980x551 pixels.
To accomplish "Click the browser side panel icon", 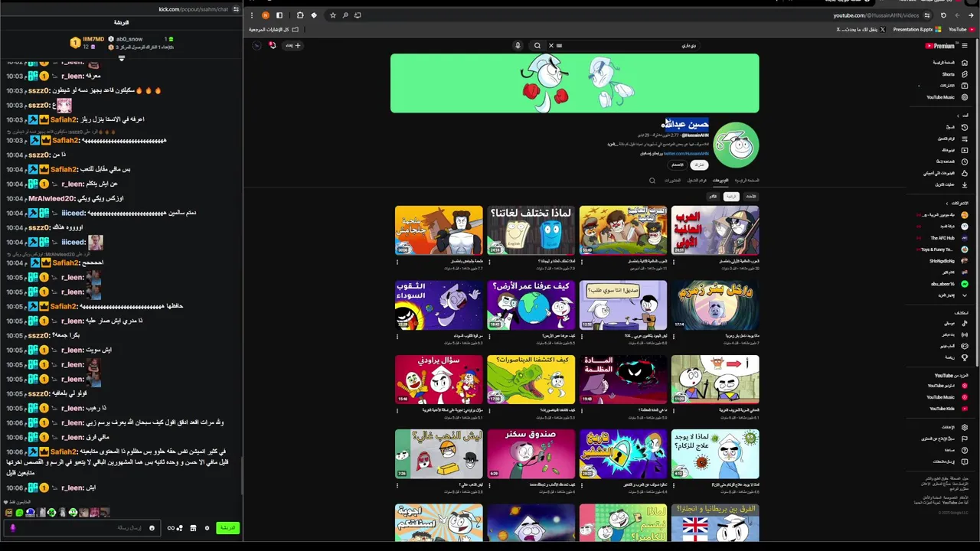I will (x=279, y=15).
